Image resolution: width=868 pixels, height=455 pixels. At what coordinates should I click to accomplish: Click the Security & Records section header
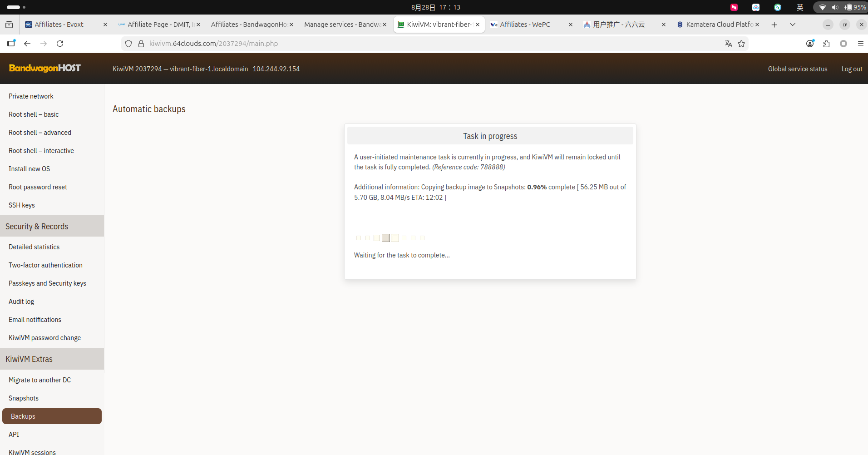[x=52, y=226]
